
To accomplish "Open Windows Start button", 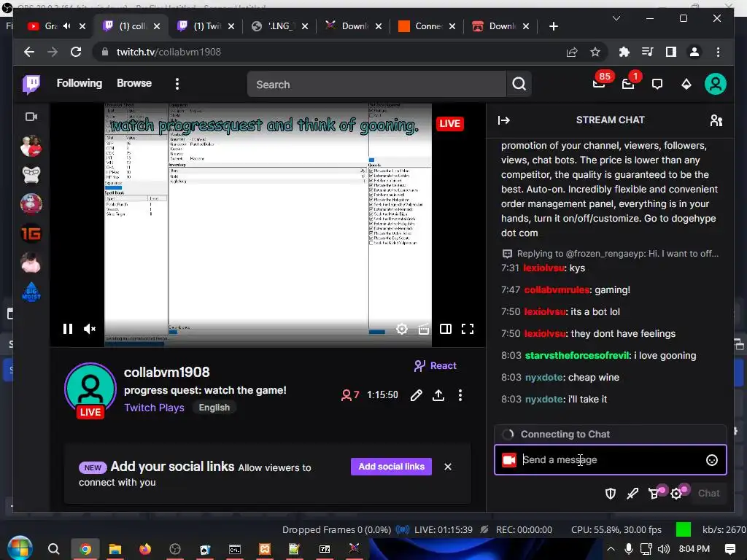I will (x=19, y=548).
